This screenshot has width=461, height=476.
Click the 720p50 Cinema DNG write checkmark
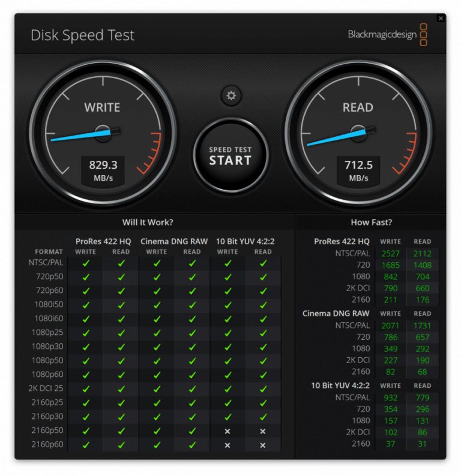157,277
